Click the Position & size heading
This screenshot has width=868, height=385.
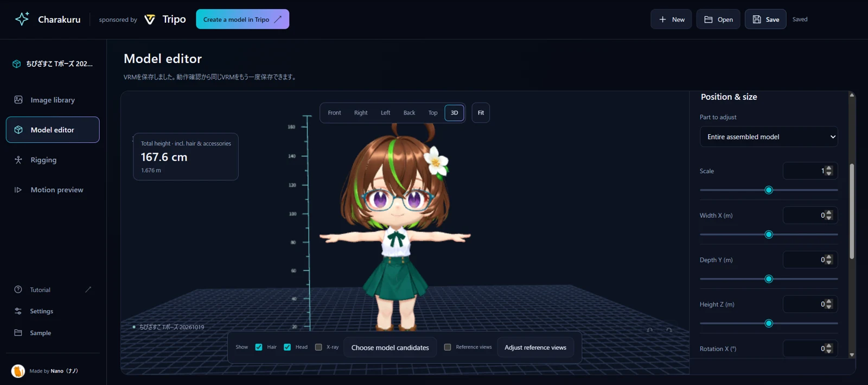click(x=729, y=97)
